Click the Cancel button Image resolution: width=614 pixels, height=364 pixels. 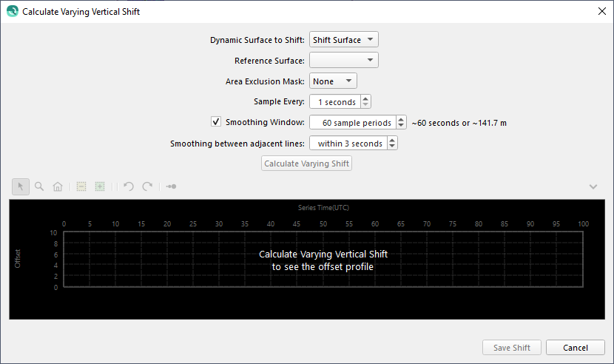[x=576, y=348]
